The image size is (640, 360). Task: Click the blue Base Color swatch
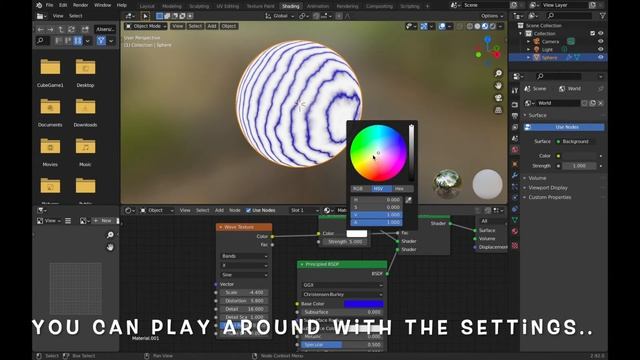pyautogui.click(x=364, y=304)
